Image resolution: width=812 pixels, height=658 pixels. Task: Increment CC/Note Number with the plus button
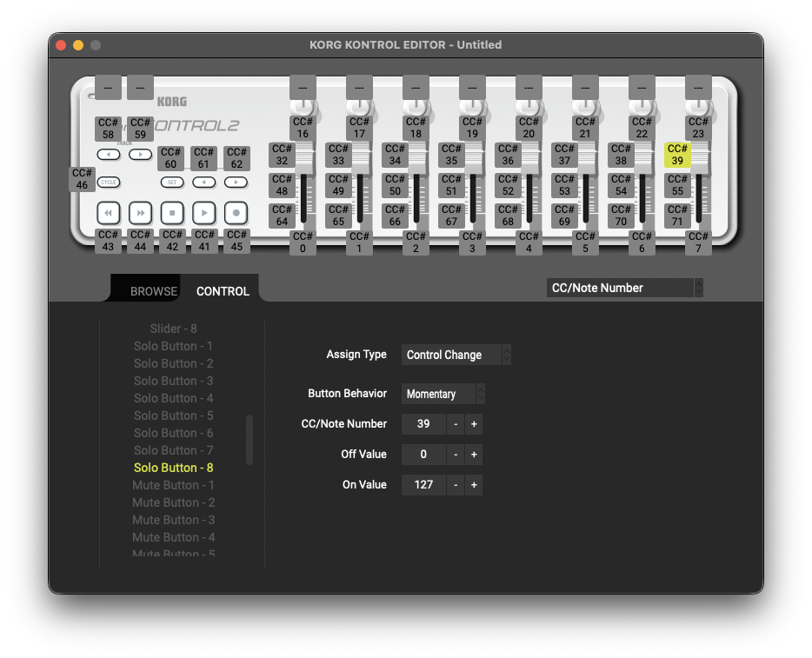(474, 424)
